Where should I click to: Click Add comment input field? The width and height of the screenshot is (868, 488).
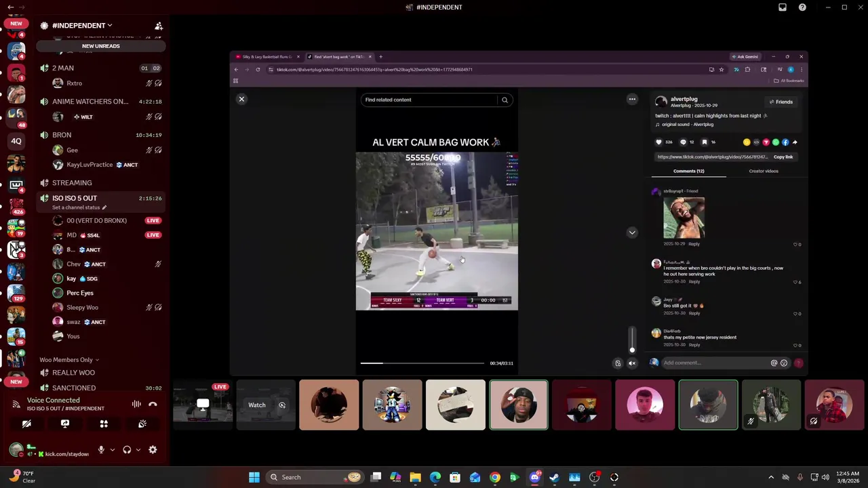[716, 363]
